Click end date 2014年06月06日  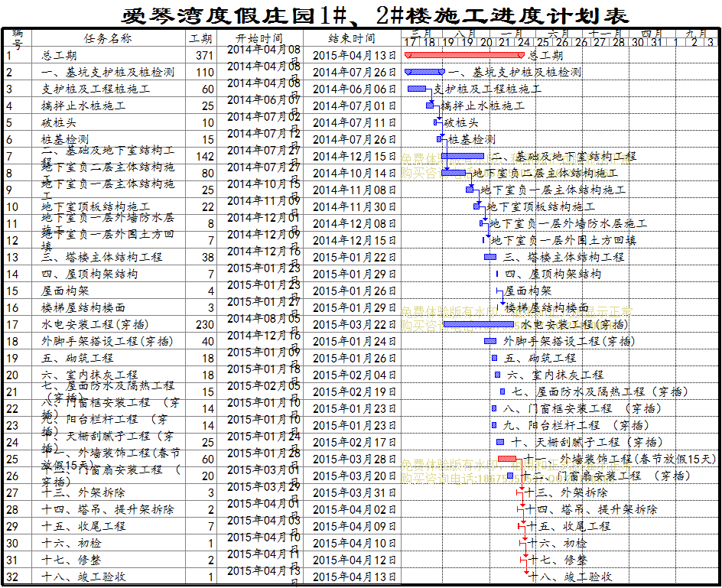(x=354, y=89)
